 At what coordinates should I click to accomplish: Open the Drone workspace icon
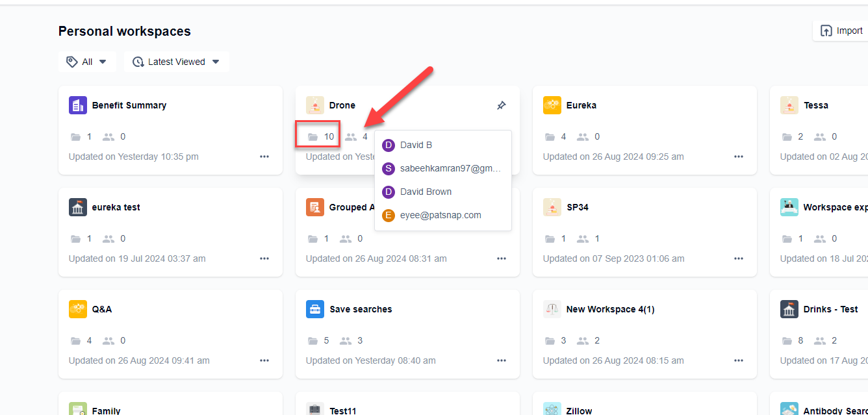point(315,105)
